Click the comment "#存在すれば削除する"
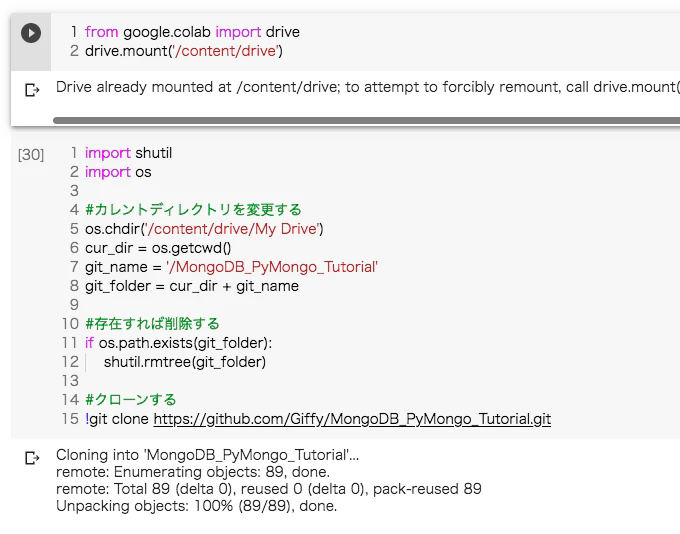680x534 pixels. click(x=152, y=324)
